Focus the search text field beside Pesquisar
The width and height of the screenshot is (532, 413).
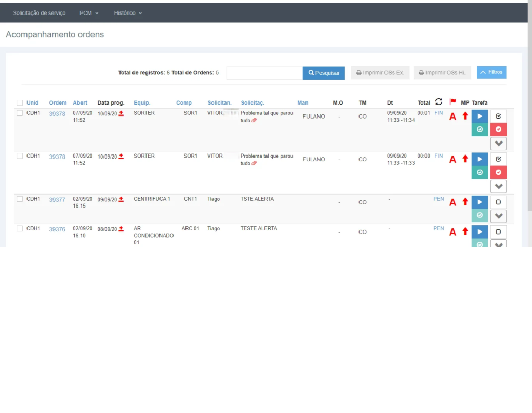[264, 73]
